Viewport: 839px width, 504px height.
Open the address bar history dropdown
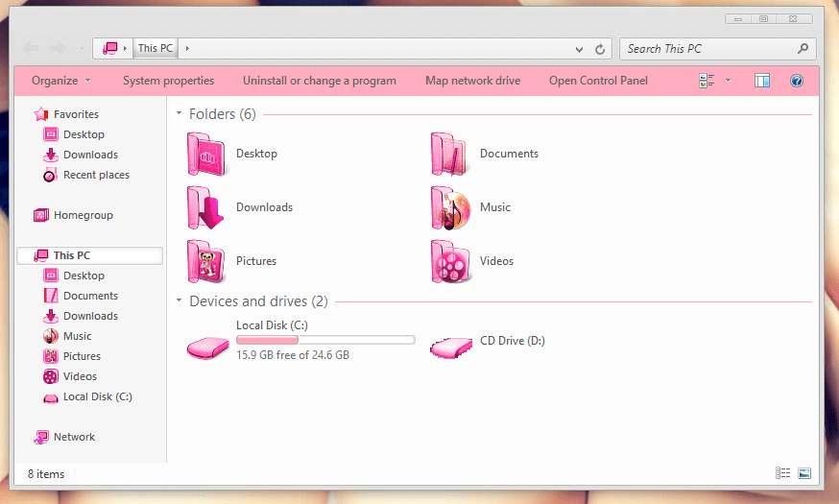click(x=579, y=49)
